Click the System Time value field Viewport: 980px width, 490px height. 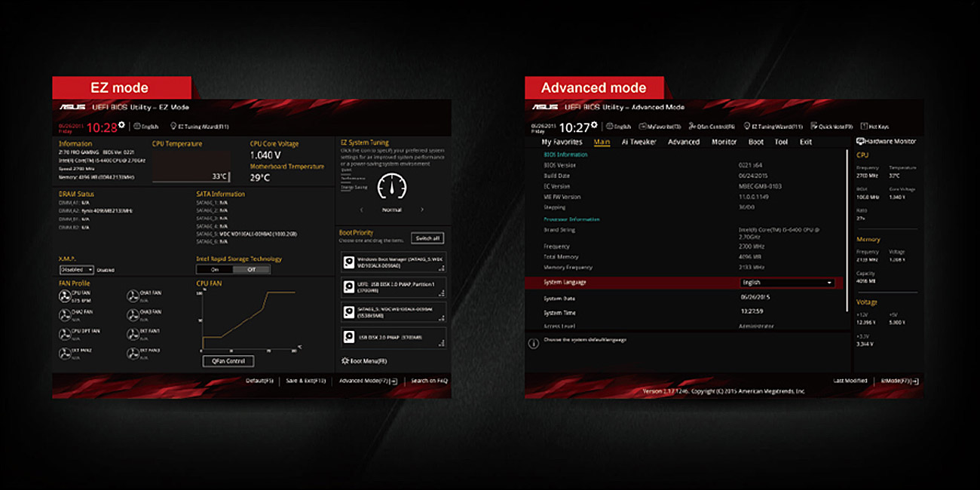(x=752, y=311)
